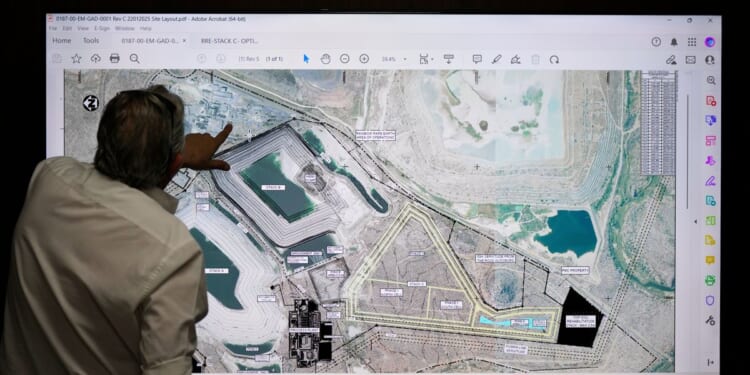Image resolution: width=750 pixels, height=375 pixels.
Task: Open the notifications bell
Action: click(x=674, y=42)
